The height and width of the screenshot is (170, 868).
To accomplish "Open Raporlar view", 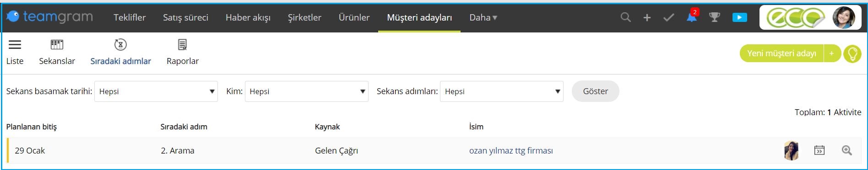I will point(183,52).
